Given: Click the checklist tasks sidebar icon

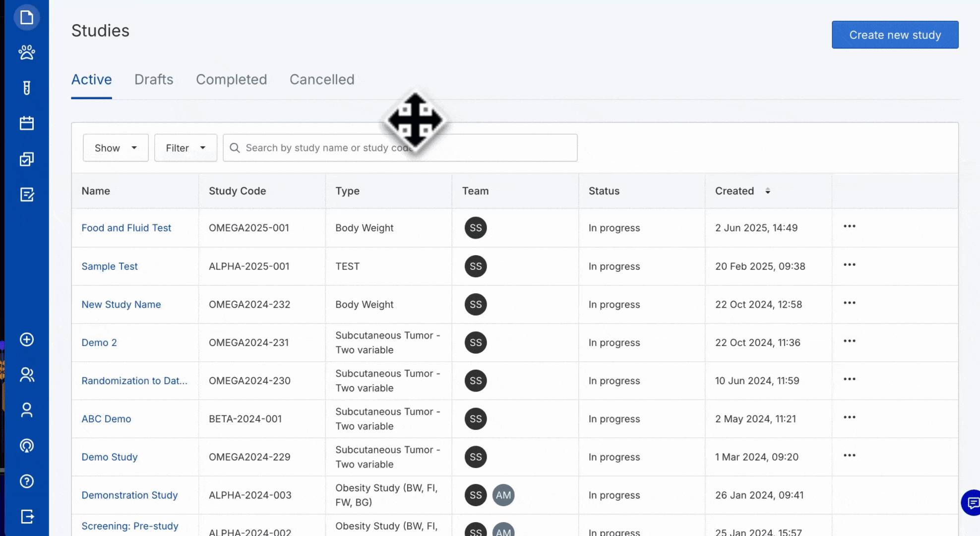Looking at the screenshot, I should 27,159.
